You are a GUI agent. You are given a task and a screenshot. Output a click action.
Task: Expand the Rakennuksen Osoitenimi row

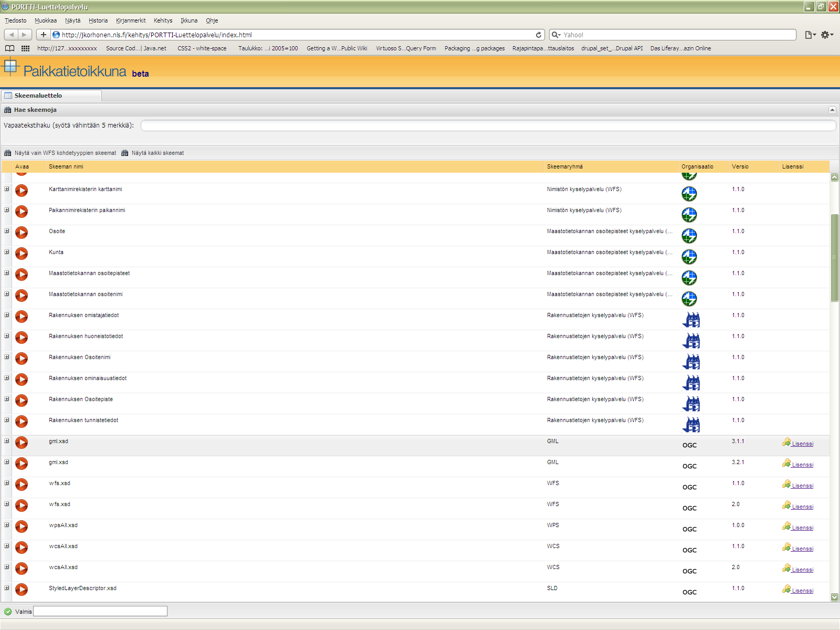(x=7, y=357)
